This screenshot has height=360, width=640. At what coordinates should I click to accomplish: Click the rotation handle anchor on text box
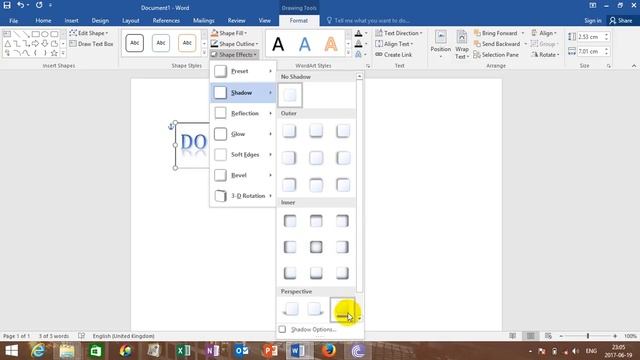tap(171, 127)
